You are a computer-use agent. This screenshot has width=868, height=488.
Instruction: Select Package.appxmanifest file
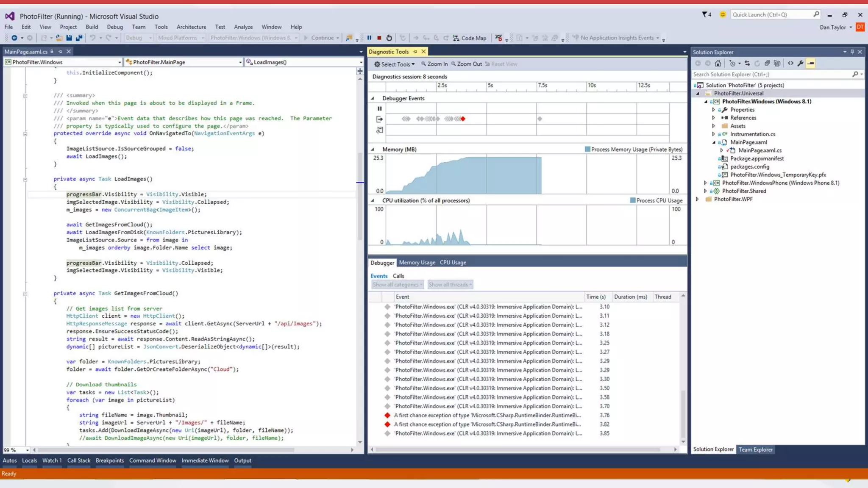click(757, 158)
